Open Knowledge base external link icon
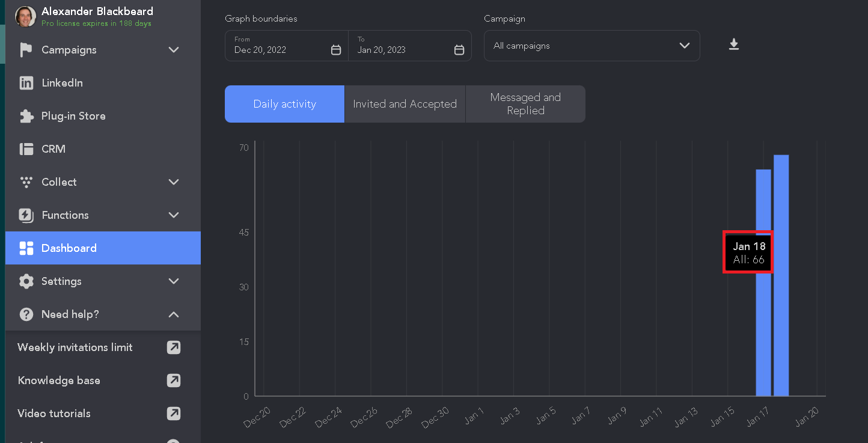868x443 pixels. coord(174,380)
